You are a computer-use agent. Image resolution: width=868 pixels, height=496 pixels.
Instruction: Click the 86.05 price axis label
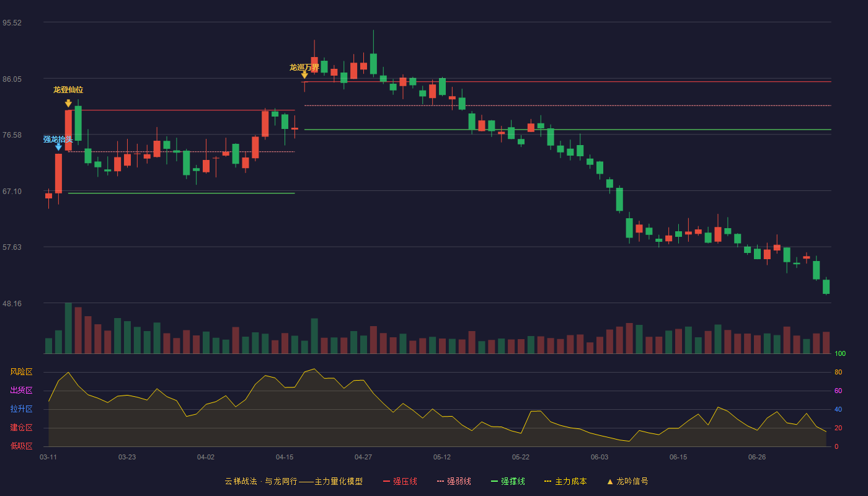[x=12, y=79]
